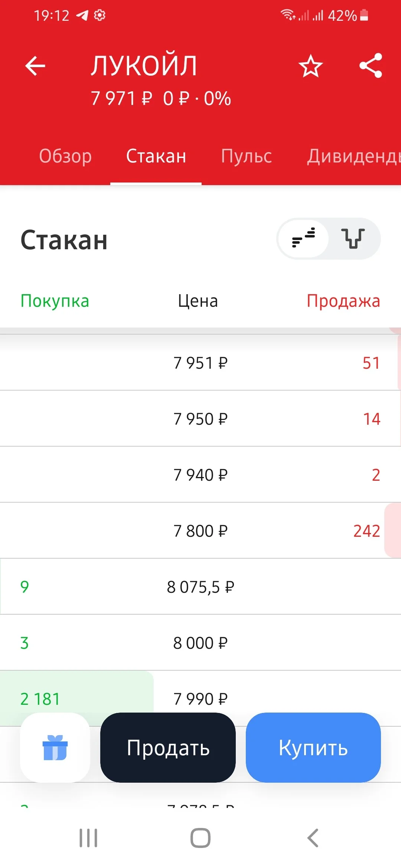This screenshot has height=868, width=401.
Task: Tap the Продать button
Action: (168, 747)
